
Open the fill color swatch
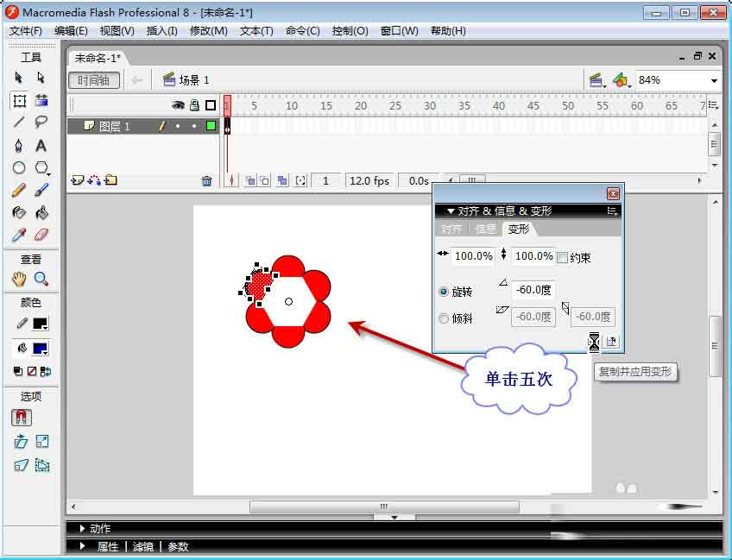click(x=41, y=348)
